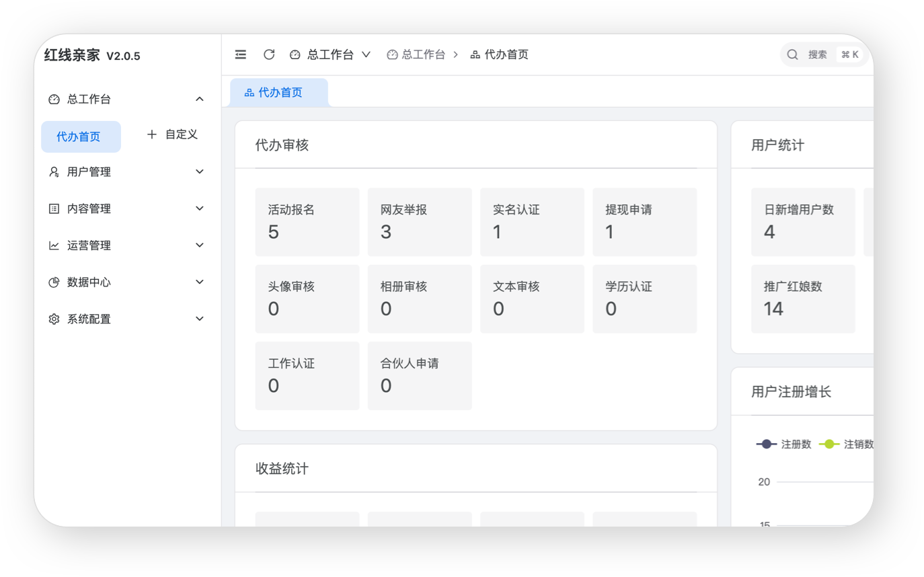
Task: Click the chart axis value 20
Action: [764, 482]
